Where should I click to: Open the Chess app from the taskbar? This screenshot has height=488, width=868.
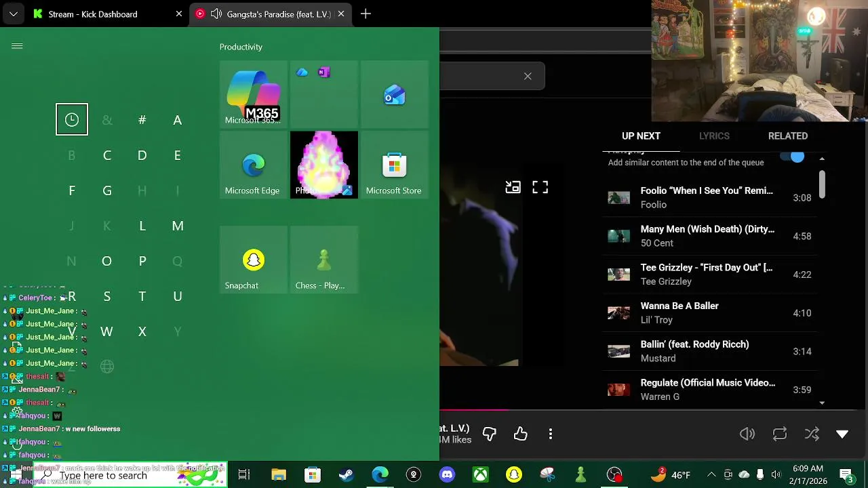pyautogui.click(x=580, y=475)
